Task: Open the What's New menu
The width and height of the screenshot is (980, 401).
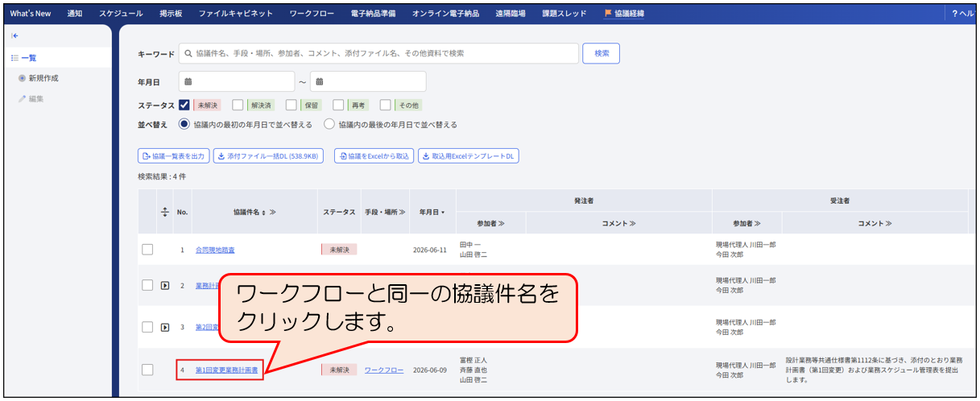Action: coord(31,14)
